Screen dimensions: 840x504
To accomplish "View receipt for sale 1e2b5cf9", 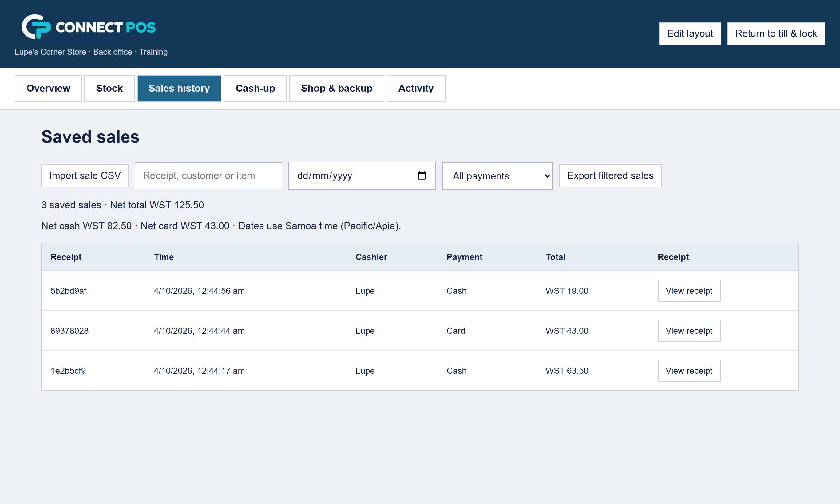I will click(689, 371).
